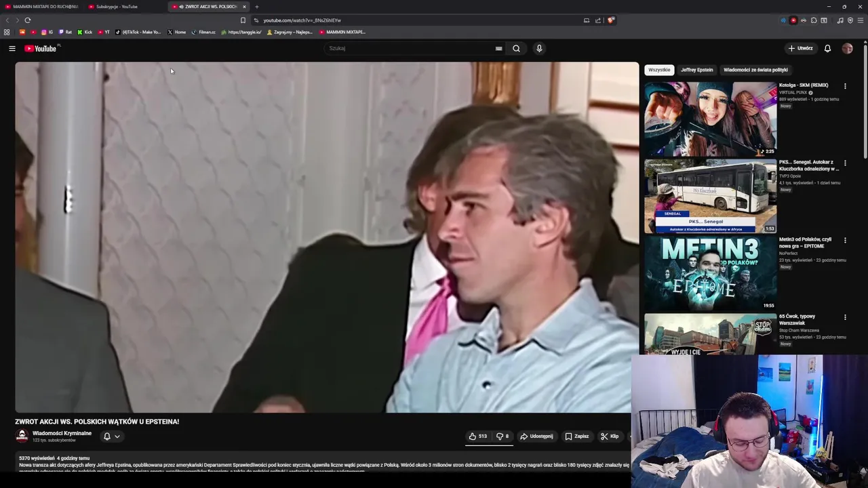
Task: Click the Udostępnij share button
Action: click(x=536, y=436)
